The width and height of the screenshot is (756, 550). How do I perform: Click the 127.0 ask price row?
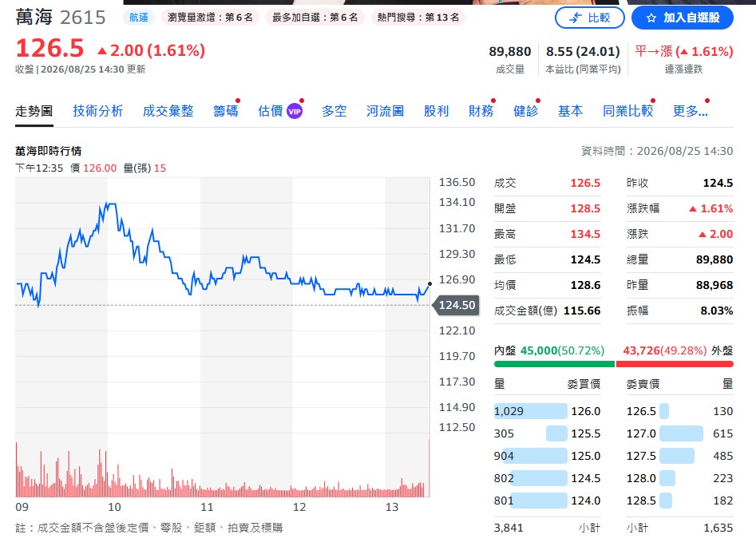point(680,433)
